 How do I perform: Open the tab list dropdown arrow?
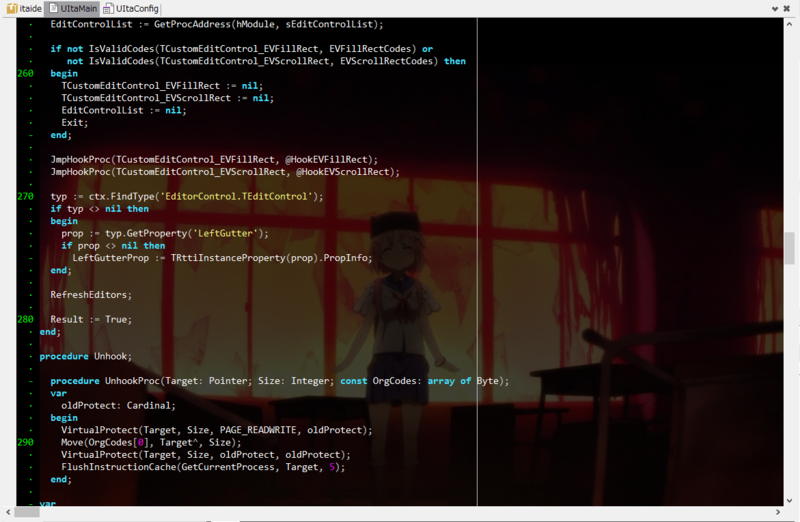point(774,9)
